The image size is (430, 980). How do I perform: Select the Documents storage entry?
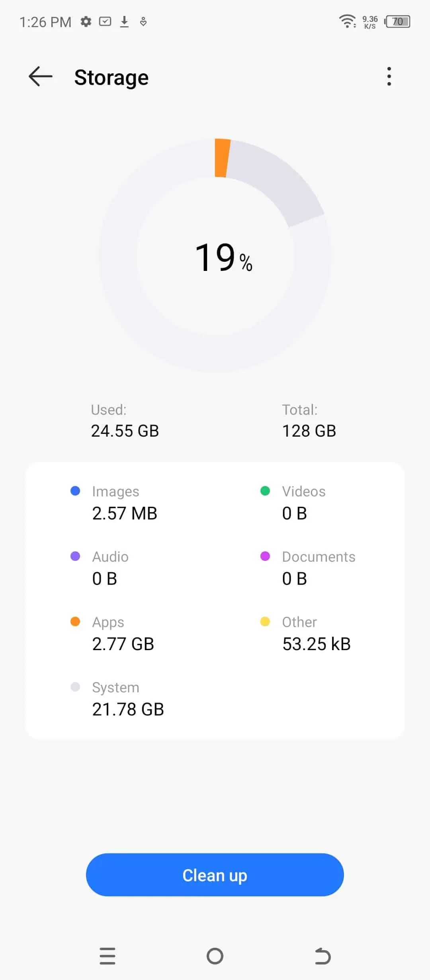pyautogui.click(x=318, y=568)
